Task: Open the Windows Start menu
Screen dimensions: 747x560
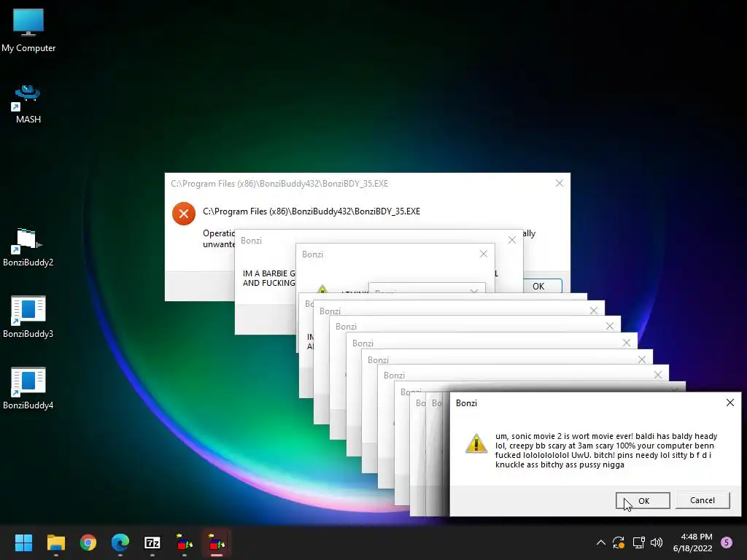Action: [23, 542]
